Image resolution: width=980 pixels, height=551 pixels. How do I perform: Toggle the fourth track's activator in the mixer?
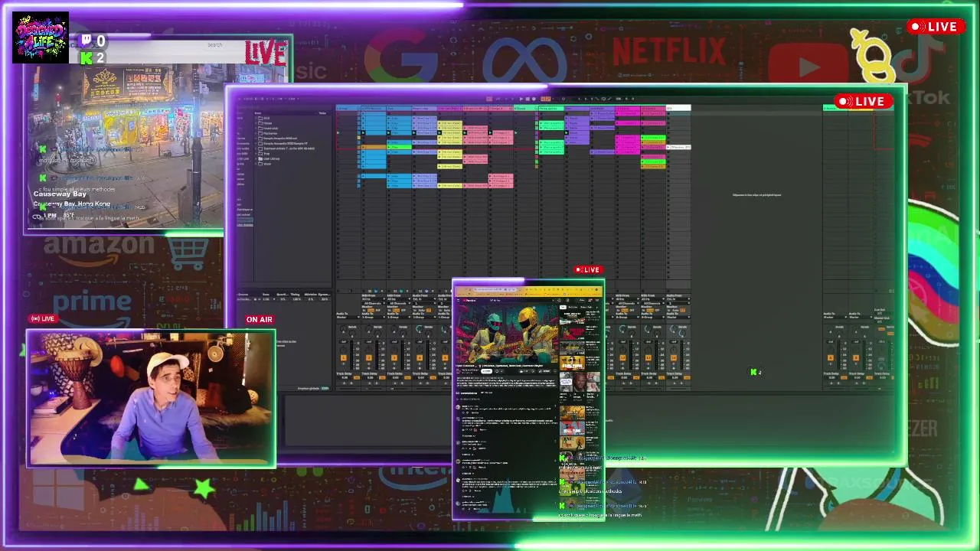point(420,357)
